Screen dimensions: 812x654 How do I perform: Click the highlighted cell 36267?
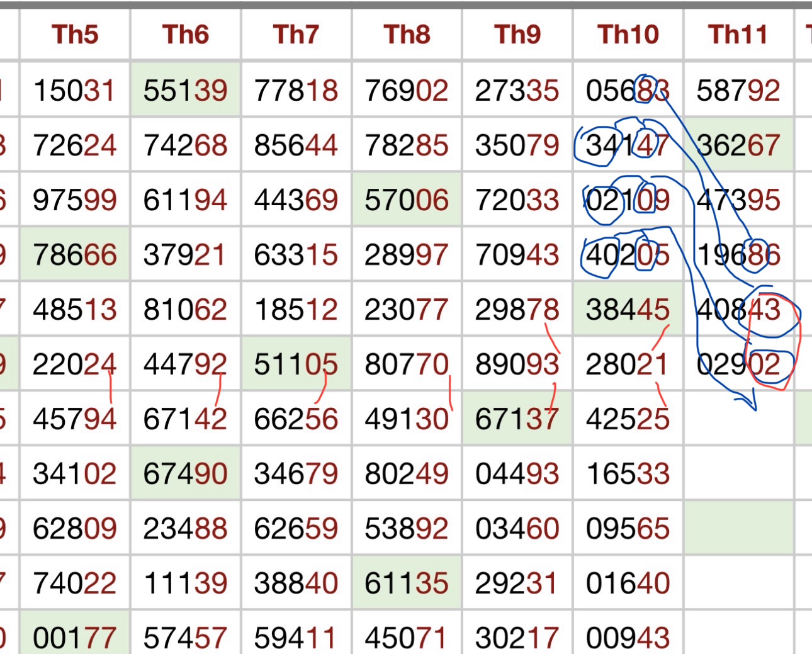coord(738,145)
